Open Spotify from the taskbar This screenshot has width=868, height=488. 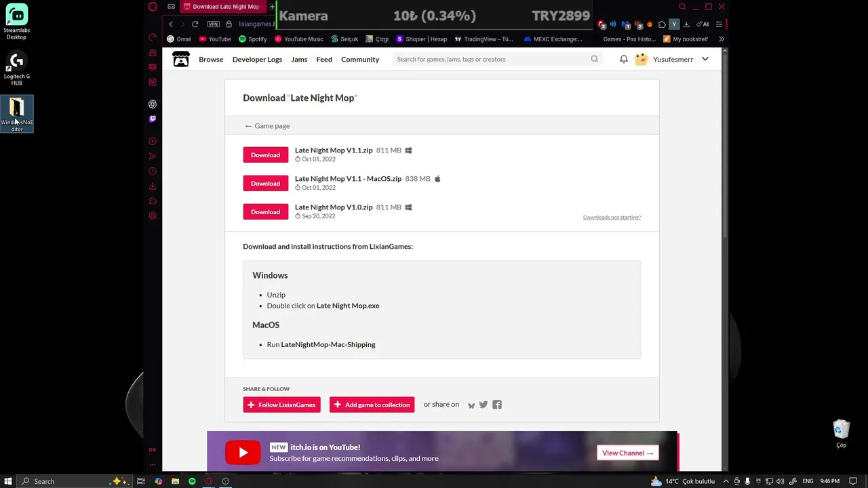[x=192, y=481]
